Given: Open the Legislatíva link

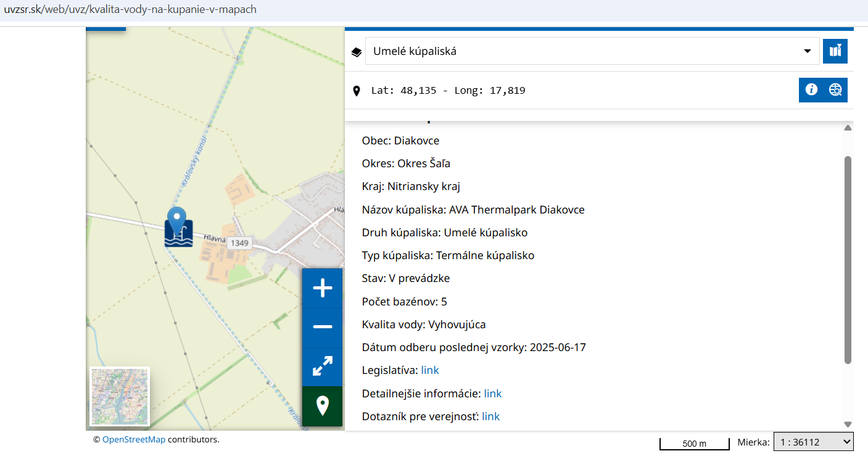Looking at the screenshot, I should (x=430, y=370).
